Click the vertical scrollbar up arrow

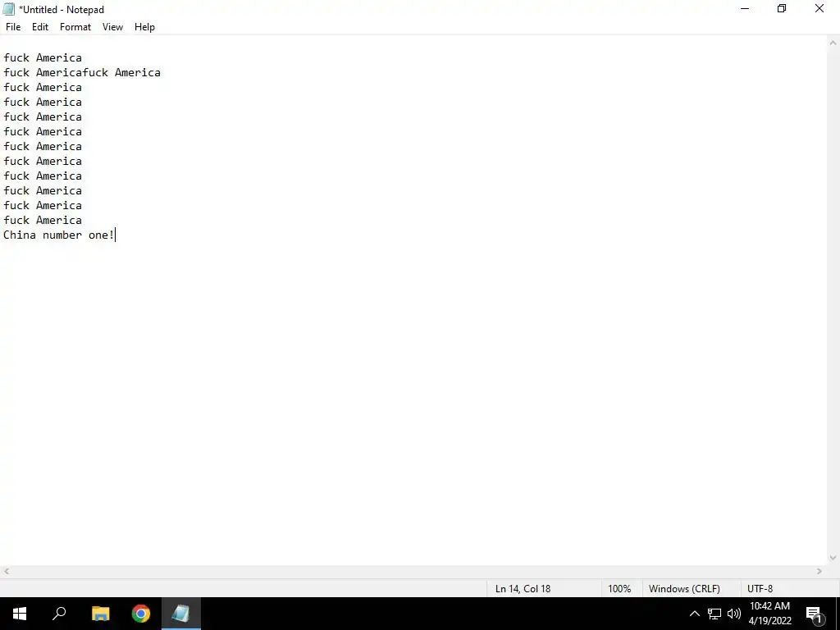tap(833, 43)
